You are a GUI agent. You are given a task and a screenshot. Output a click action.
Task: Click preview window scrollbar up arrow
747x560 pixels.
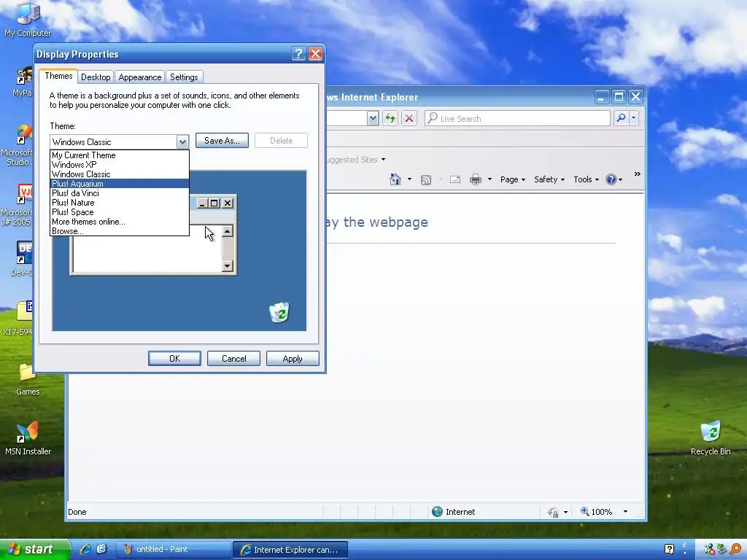[x=228, y=231]
